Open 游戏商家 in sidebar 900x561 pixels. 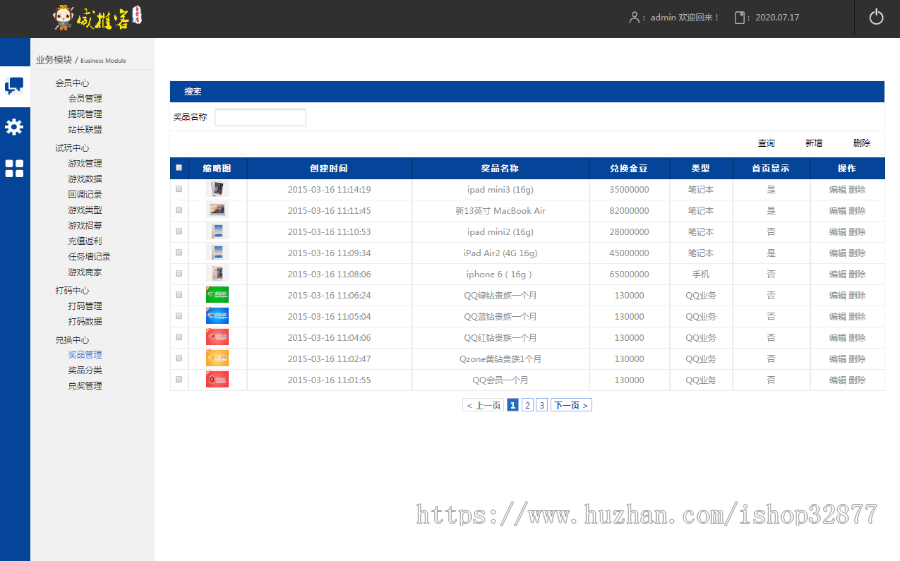pos(85,272)
